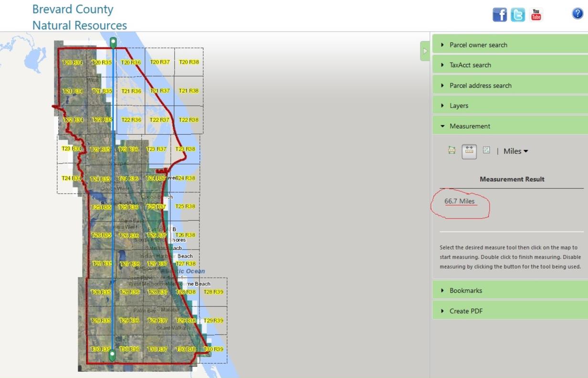Screen dimensions: 588x378
Task: Click the T21 R38 grid label
Action: pos(189,91)
